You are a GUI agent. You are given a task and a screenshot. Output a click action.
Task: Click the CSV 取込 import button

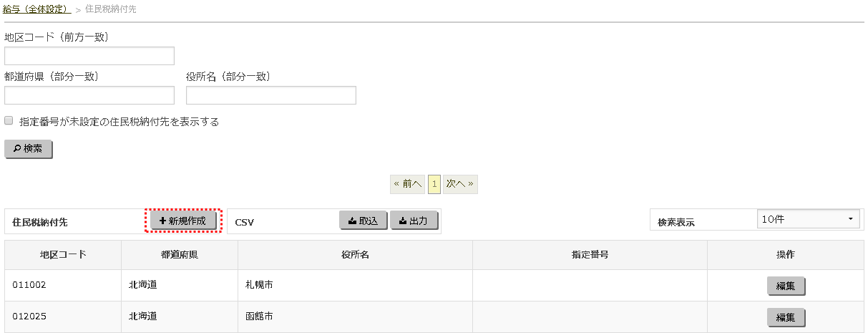click(363, 221)
